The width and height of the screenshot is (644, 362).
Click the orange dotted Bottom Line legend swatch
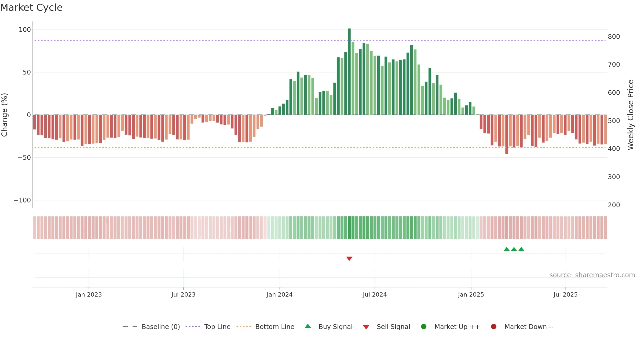pos(244,327)
